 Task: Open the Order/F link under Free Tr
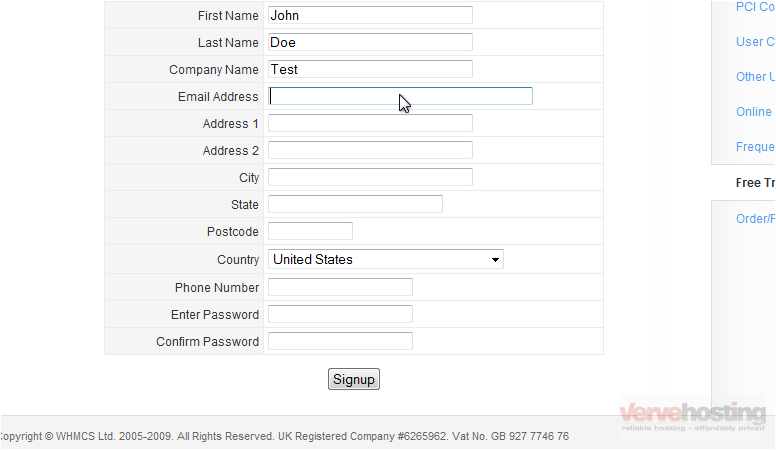pyautogui.click(x=755, y=218)
